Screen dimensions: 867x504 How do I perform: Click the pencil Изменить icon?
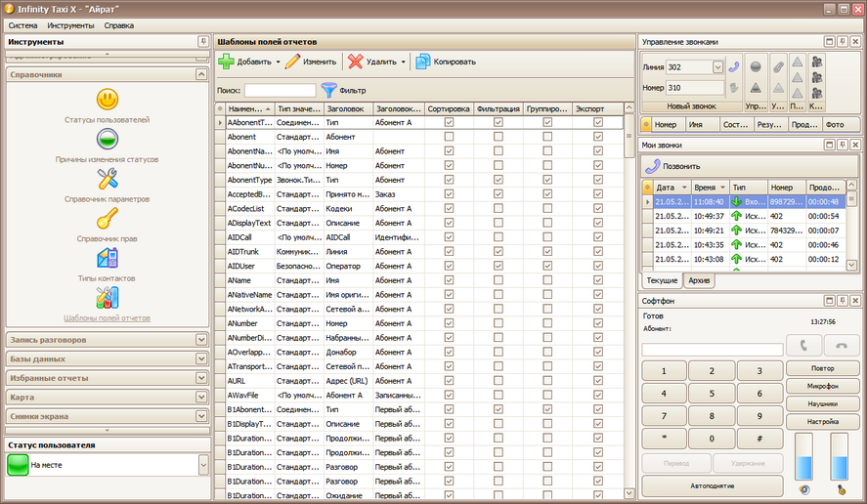(292, 62)
